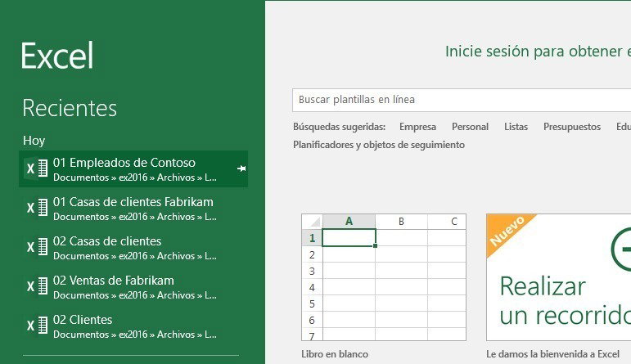Click path under 01 Casas de clientes Fabrikam
Viewport: 631px width, 364px height.
coord(135,217)
